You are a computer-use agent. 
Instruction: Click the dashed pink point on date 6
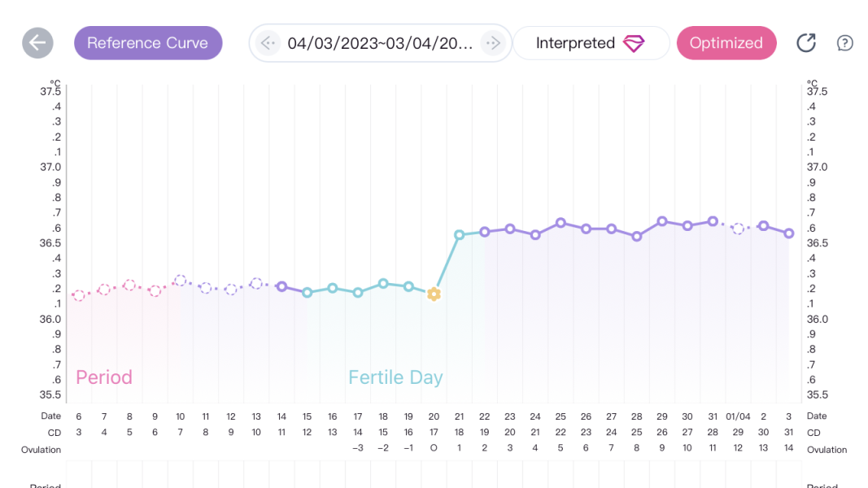coord(79,295)
